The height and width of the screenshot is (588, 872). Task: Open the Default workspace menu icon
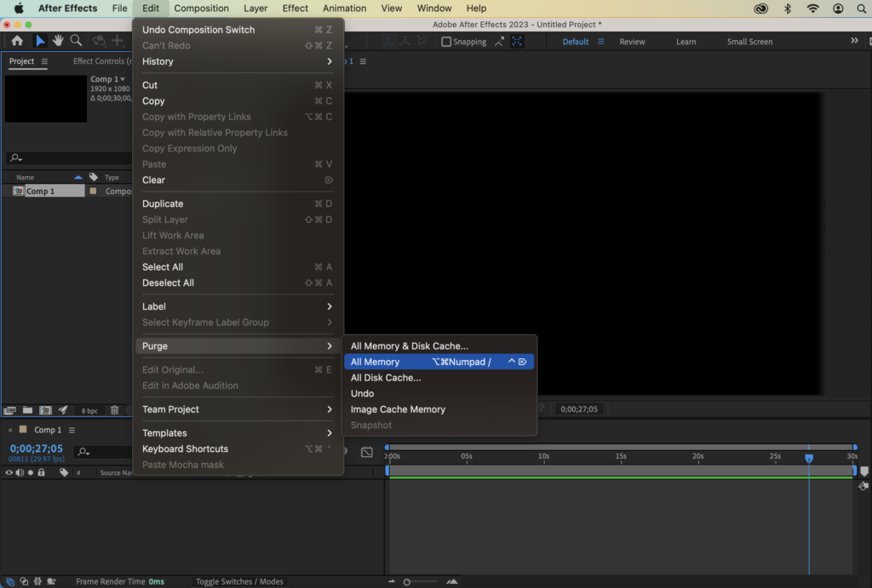click(x=600, y=42)
